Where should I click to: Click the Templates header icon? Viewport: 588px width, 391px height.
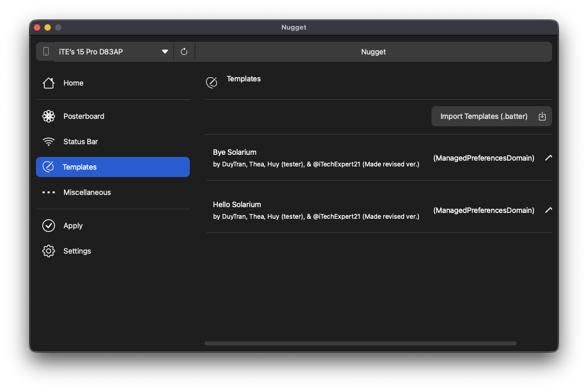(212, 82)
